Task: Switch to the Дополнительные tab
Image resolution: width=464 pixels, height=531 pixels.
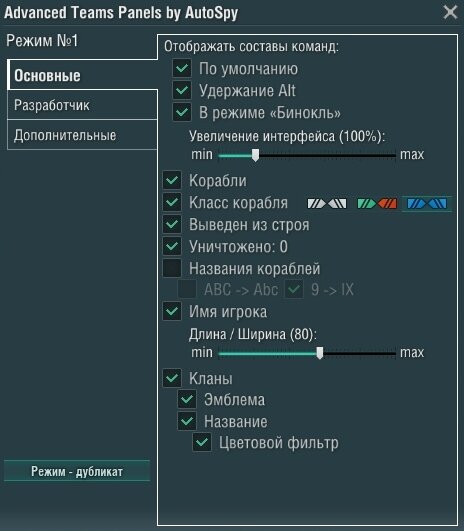Action: [82, 135]
